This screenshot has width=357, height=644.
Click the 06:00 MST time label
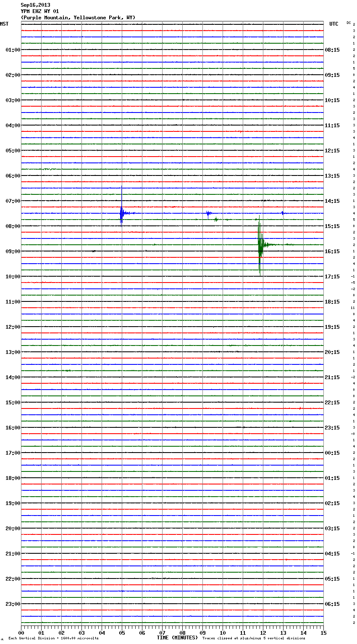click(x=13, y=176)
